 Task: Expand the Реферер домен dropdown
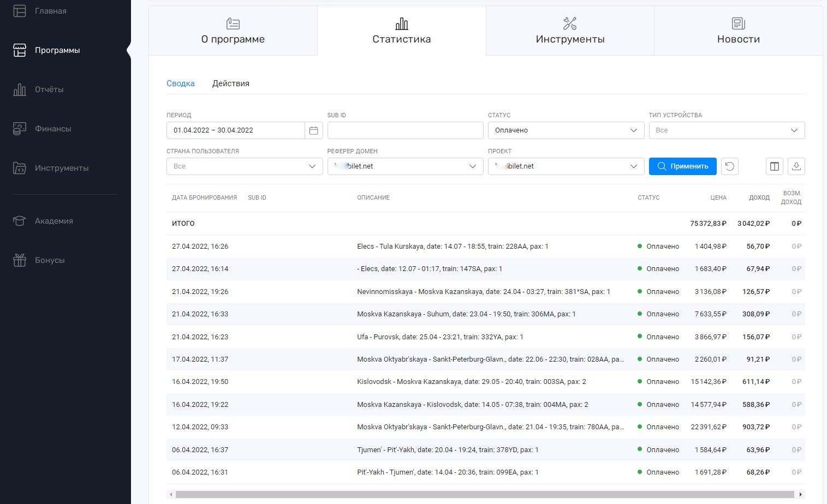click(405, 166)
